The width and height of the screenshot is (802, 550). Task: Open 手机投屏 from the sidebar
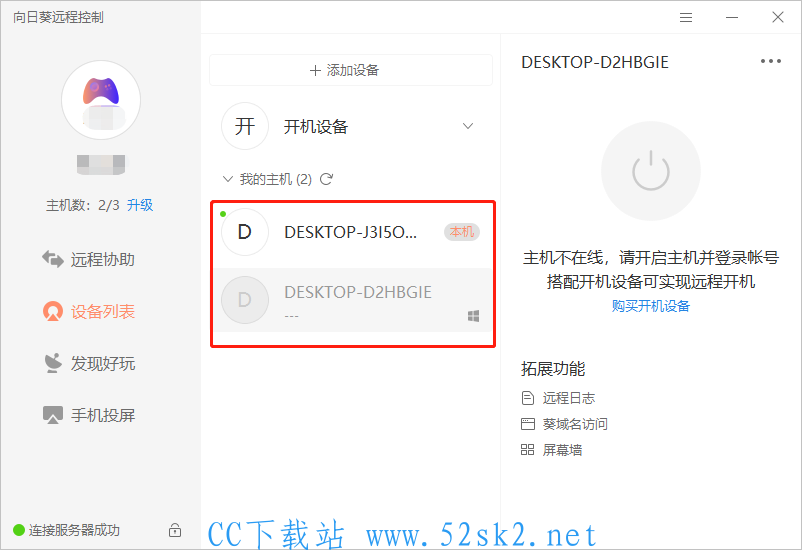click(88, 415)
